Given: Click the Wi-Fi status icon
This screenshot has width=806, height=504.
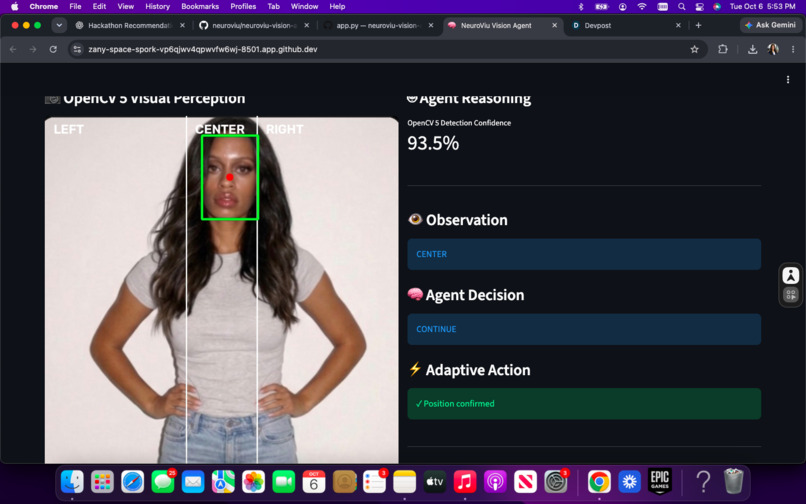Looking at the screenshot, I should (642, 6).
